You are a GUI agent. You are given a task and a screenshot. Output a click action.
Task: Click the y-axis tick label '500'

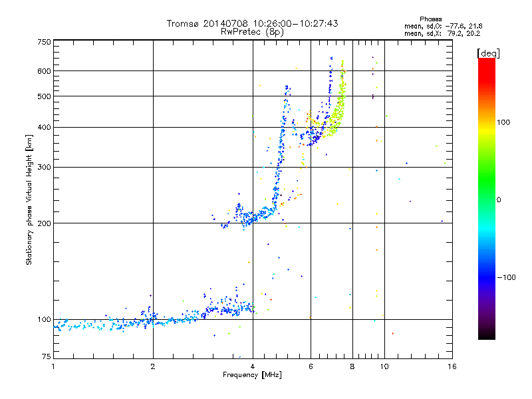click(x=44, y=96)
